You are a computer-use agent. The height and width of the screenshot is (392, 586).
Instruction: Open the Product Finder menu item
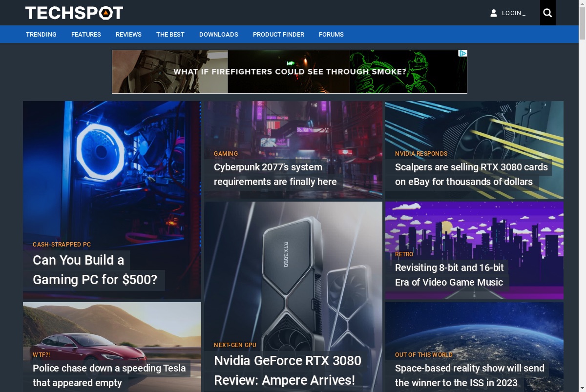coord(278,34)
